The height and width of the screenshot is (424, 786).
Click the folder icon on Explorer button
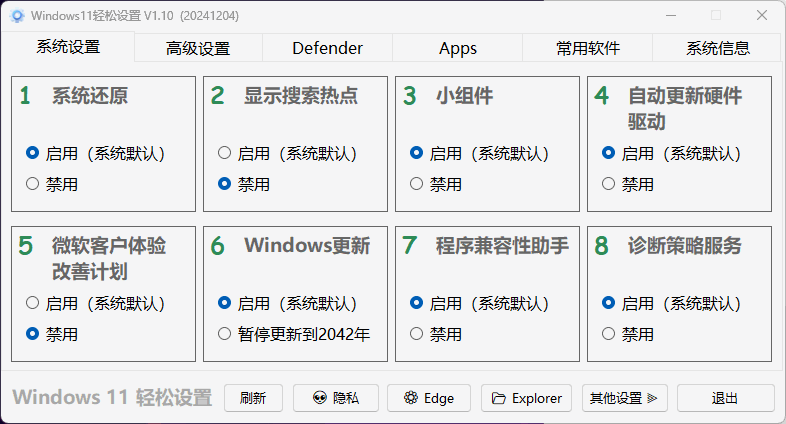click(498, 398)
